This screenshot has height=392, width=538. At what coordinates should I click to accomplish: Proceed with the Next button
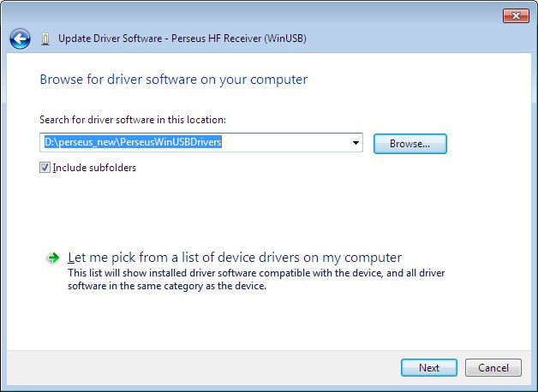[x=429, y=368]
